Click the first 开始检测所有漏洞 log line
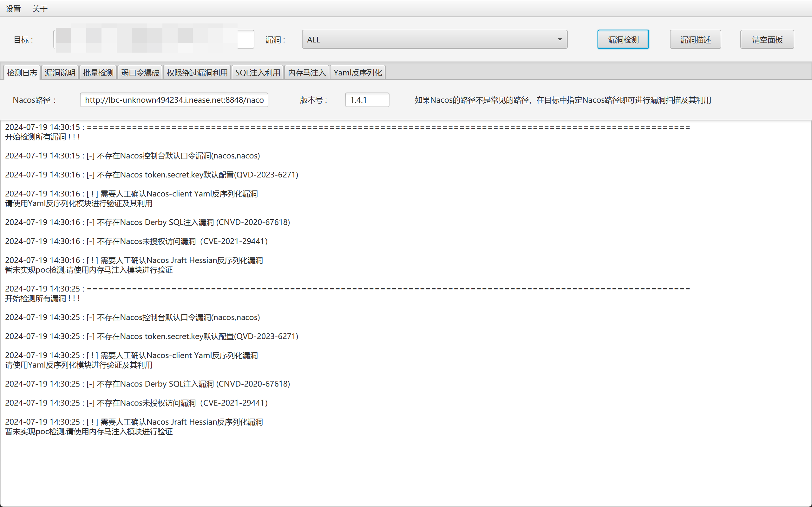This screenshot has height=507, width=812. pos(42,137)
